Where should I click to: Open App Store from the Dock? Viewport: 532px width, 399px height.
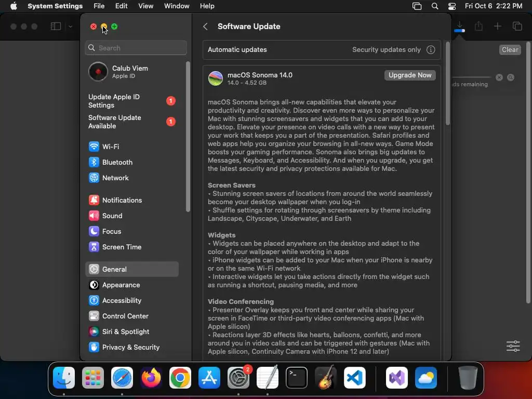(x=209, y=378)
